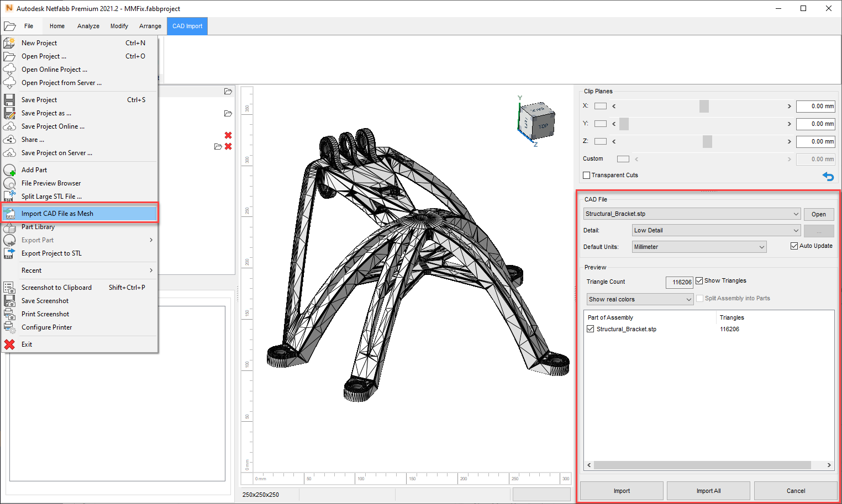Click the Import All button
This screenshot has width=842, height=504.
click(708, 491)
